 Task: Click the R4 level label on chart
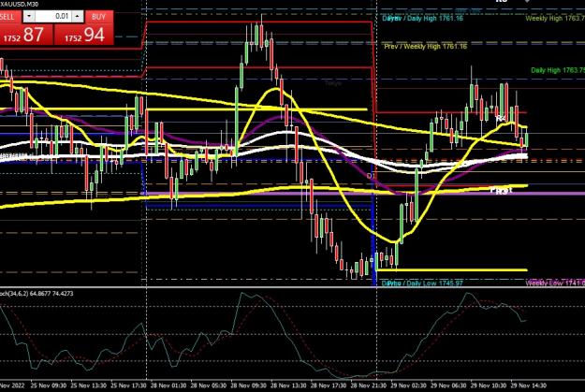click(x=501, y=118)
